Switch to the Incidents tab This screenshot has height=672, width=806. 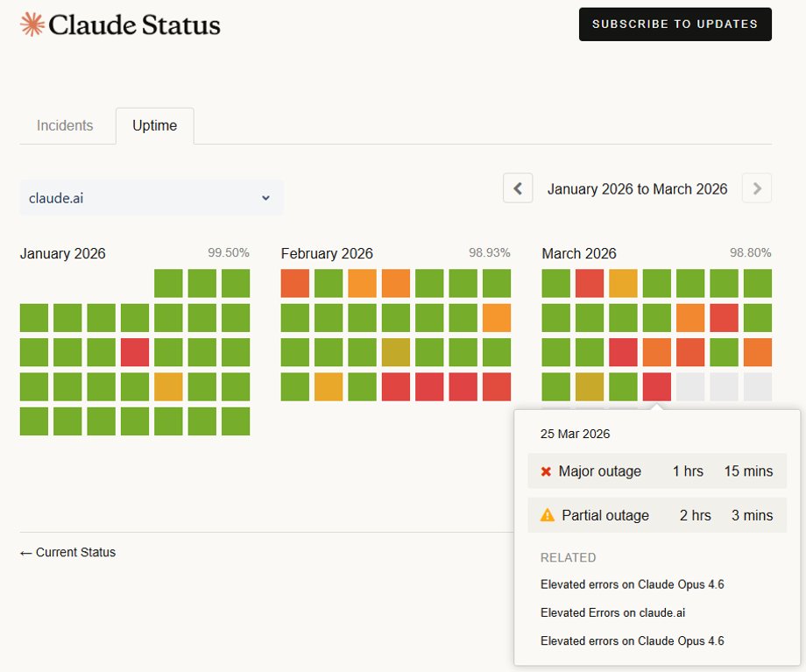65,126
